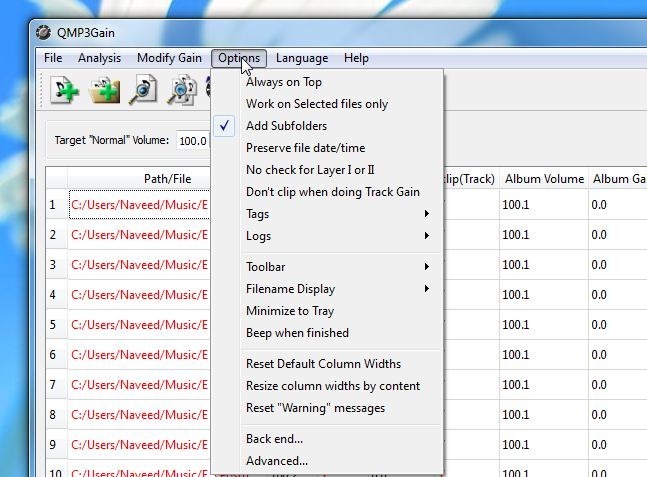Click Album Gain 0.0 in row 9
The width and height of the screenshot is (647, 477).
(x=618, y=445)
